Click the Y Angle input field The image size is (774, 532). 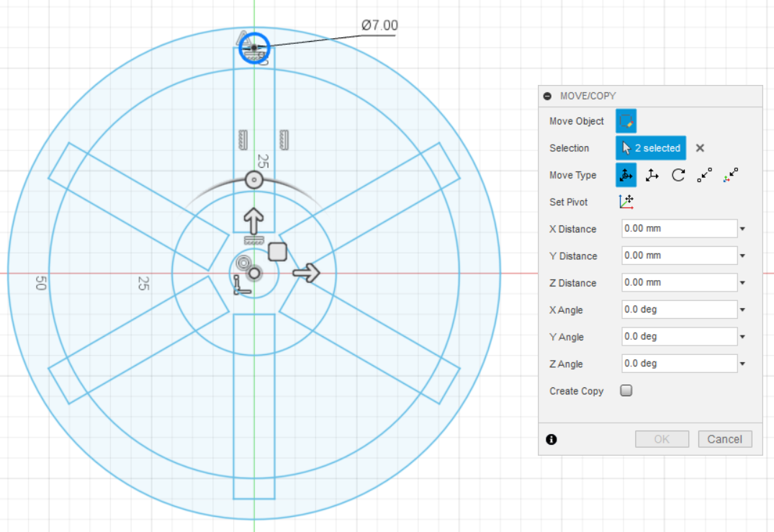[x=679, y=337]
